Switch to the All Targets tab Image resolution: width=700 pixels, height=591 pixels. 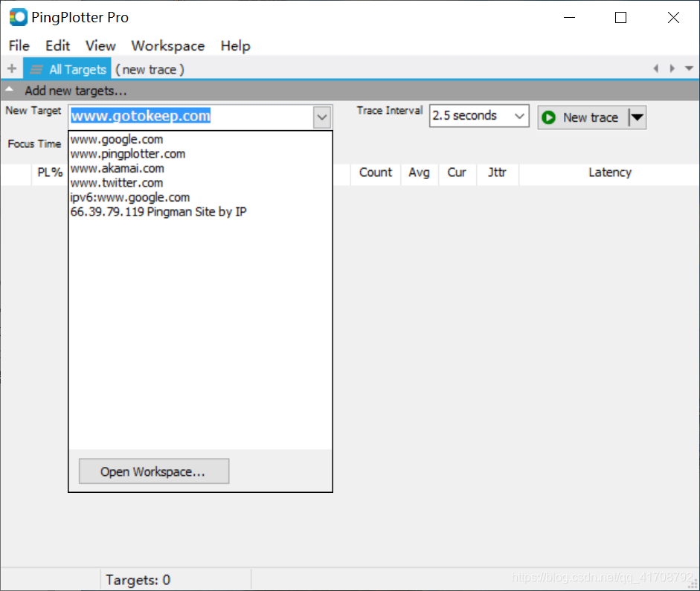tap(68, 69)
